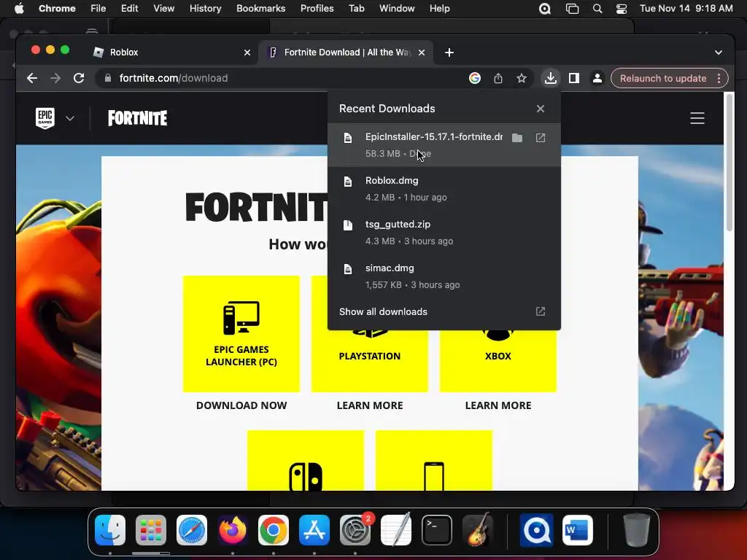Viewport: 747px width, 560px height.
Task: Click the forward navigation arrow
Action: 55,78
